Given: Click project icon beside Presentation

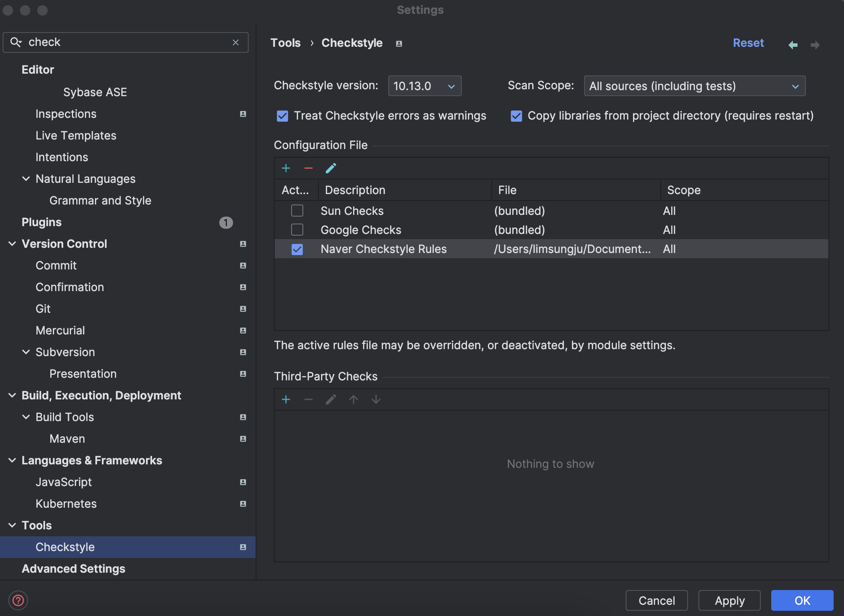Looking at the screenshot, I should (243, 374).
